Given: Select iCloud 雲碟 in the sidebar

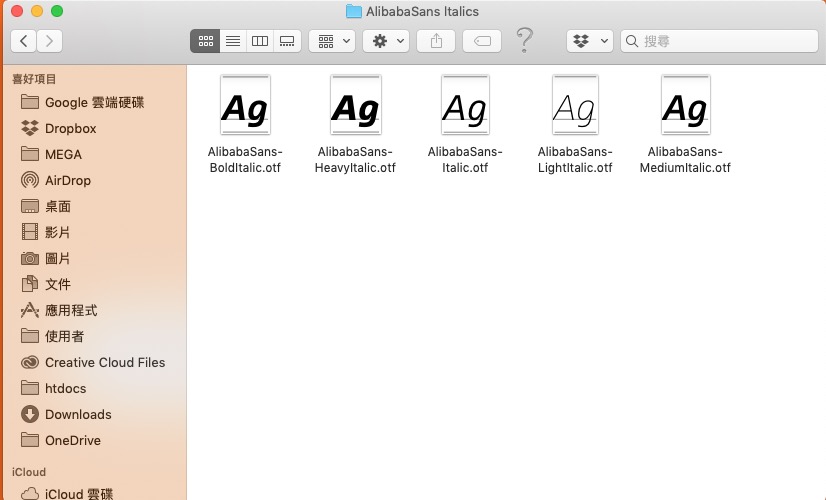Looking at the screenshot, I should click(x=94, y=493).
